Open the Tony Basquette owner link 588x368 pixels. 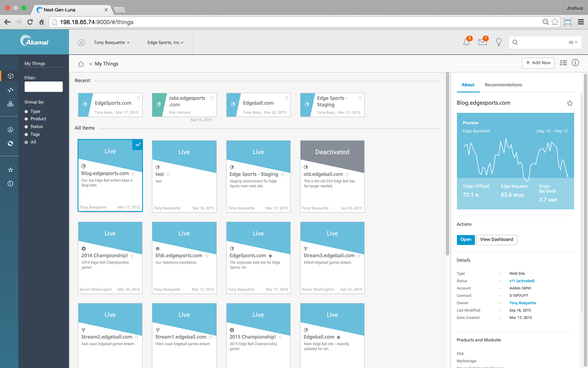click(x=522, y=303)
